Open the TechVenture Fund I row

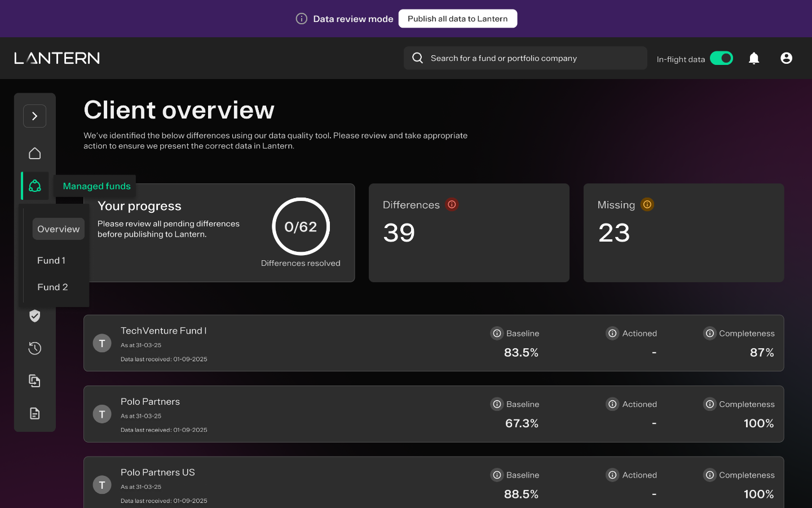pos(434,343)
